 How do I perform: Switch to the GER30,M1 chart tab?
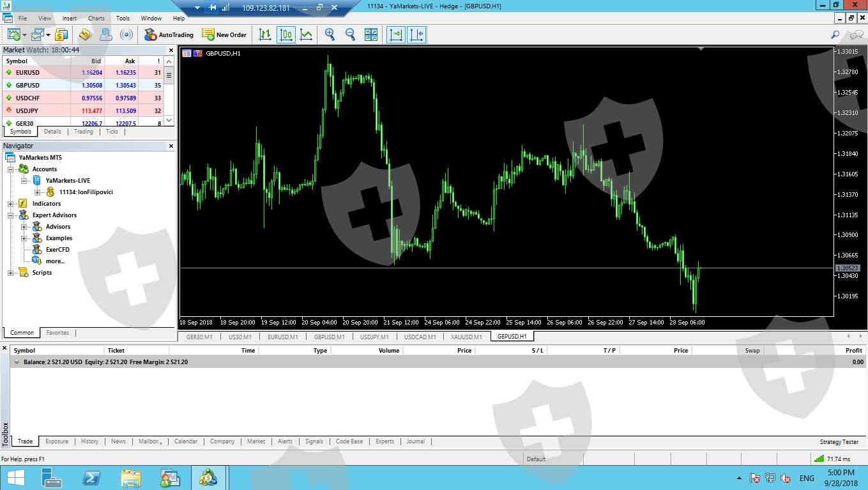199,337
